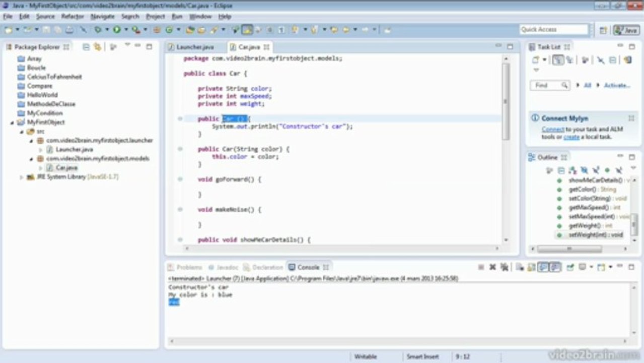Switch to the Declaration tab
This screenshot has height=363, width=644.
click(x=263, y=267)
